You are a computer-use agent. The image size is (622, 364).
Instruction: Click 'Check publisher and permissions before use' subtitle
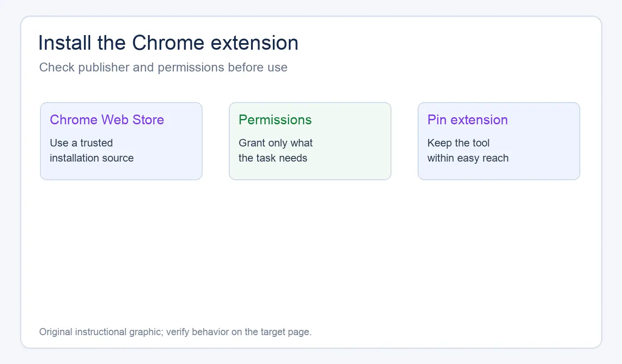163,67
